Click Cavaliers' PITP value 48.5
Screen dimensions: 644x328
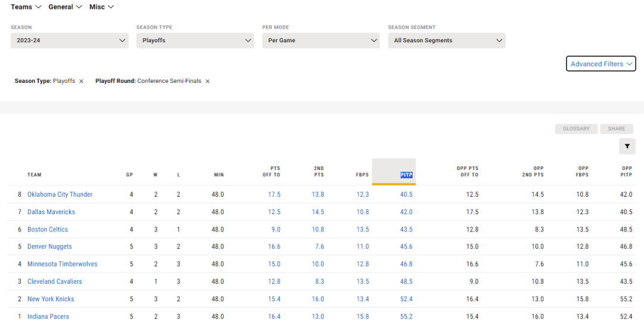[x=406, y=281]
